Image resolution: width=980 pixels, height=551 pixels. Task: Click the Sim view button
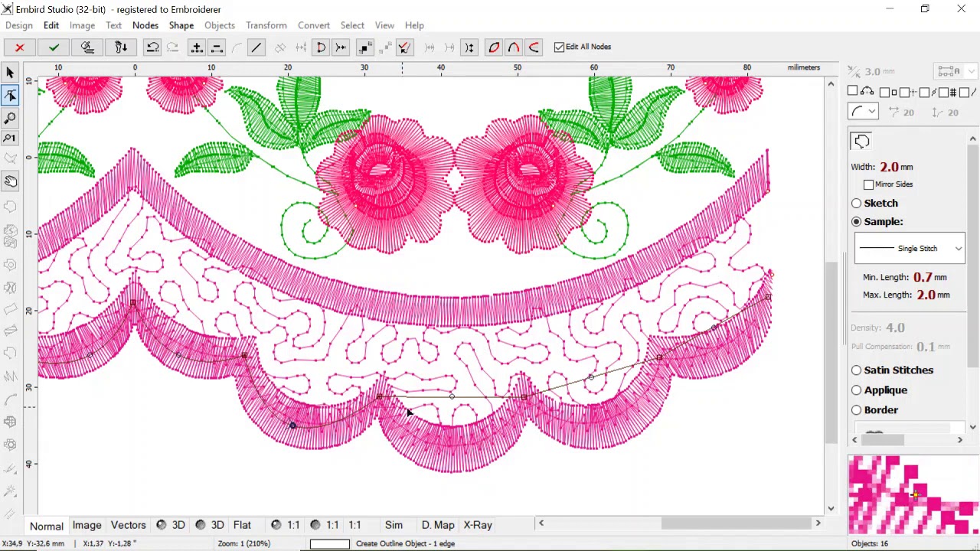click(x=394, y=525)
